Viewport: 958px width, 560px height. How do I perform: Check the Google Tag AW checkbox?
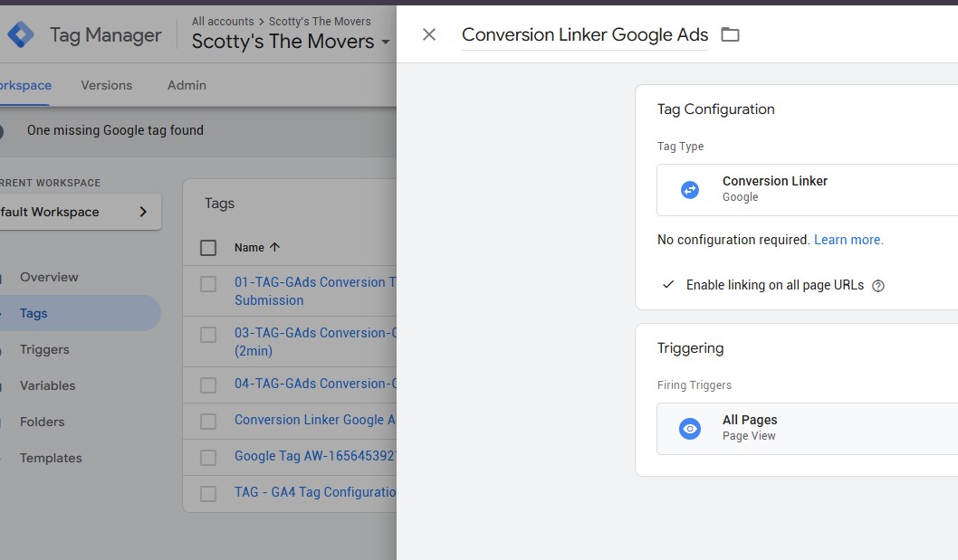click(x=208, y=458)
